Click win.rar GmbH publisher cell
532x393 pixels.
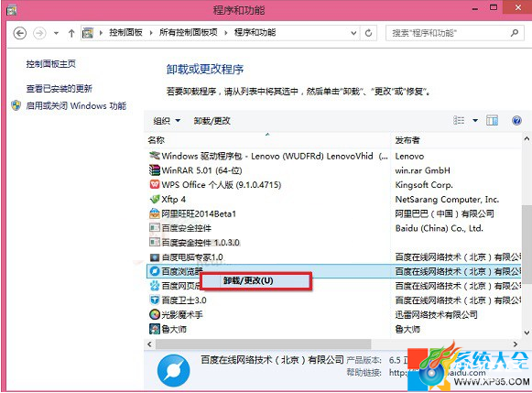(x=422, y=170)
